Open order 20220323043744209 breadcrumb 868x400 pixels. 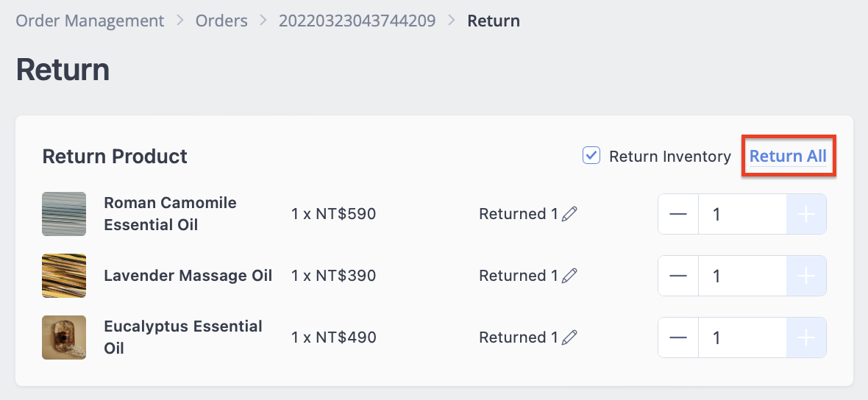tap(357, 21)
